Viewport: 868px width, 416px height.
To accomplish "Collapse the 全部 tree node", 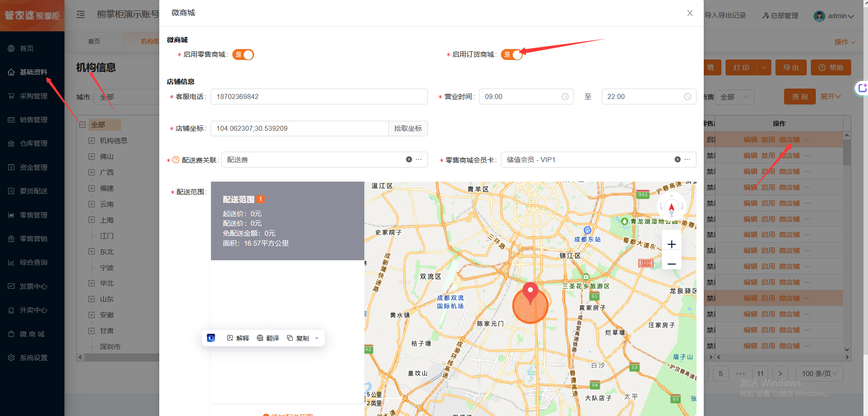I will click(82, 124).
